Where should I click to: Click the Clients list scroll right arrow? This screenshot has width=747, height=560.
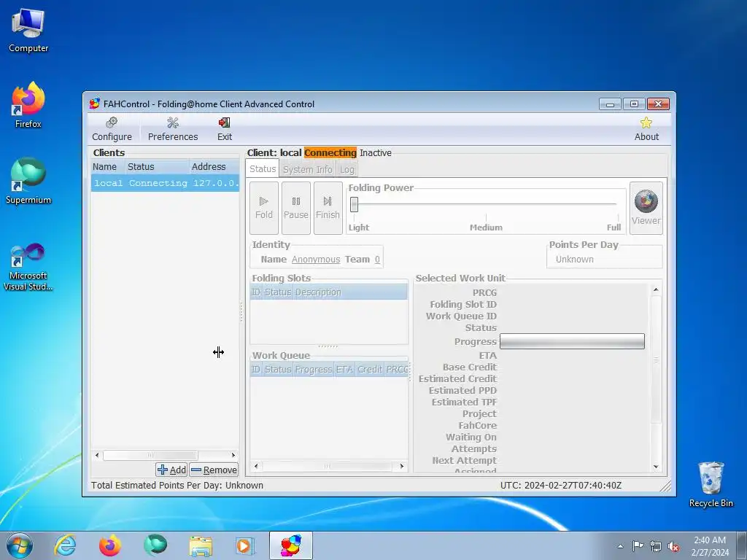[233, 455]
